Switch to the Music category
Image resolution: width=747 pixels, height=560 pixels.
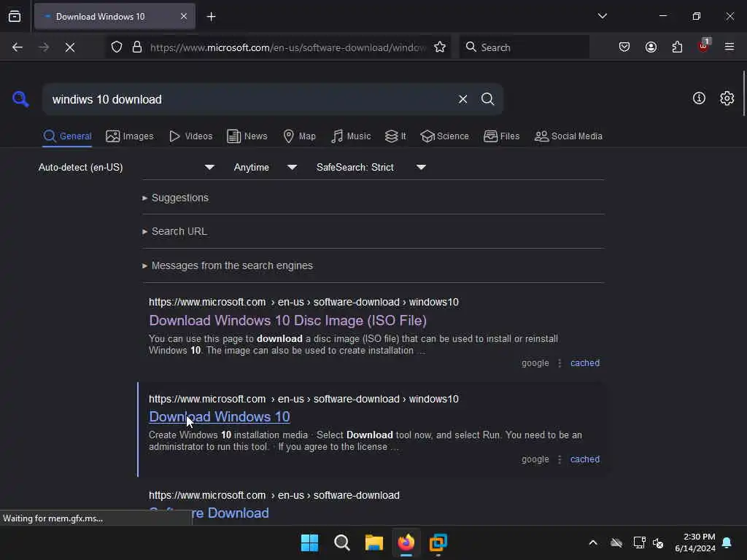[351, 136]
